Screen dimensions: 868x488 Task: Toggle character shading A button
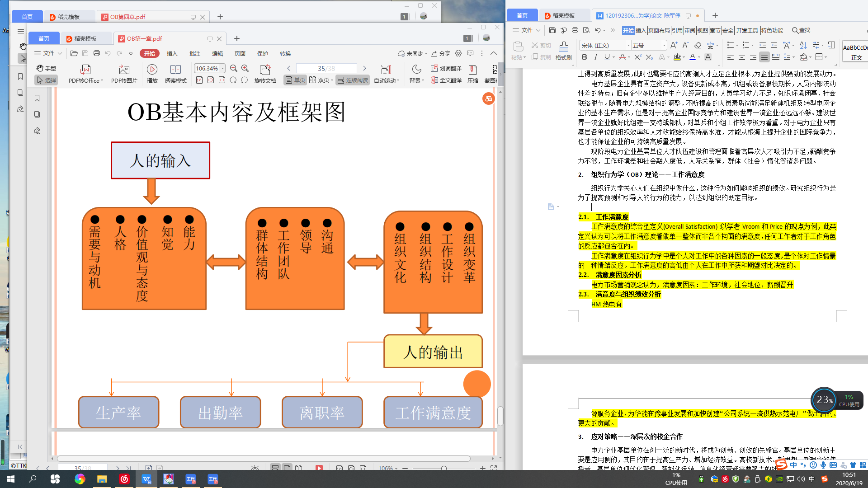click(708, 57)
